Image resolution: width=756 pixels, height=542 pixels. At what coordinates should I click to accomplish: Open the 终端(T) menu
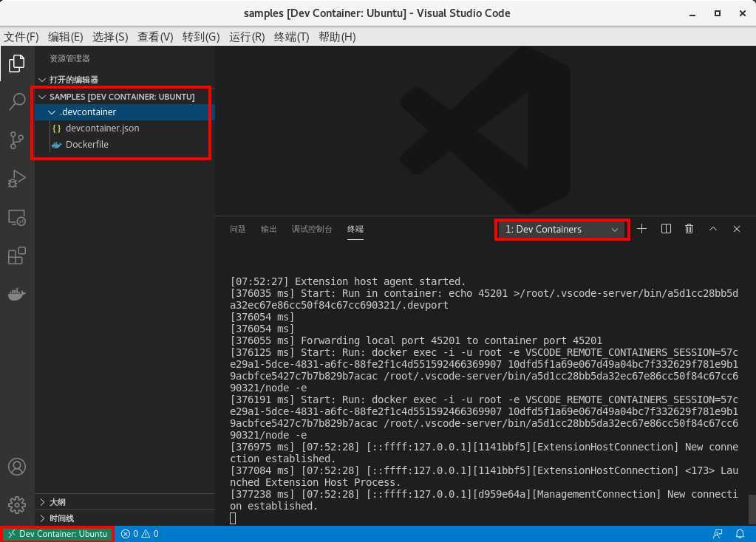click(291, 37)
